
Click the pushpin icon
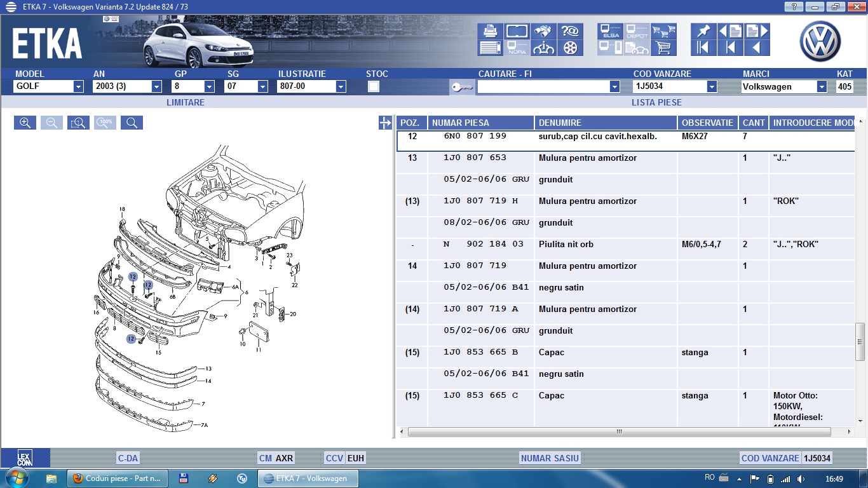click(x=703, y=31)
